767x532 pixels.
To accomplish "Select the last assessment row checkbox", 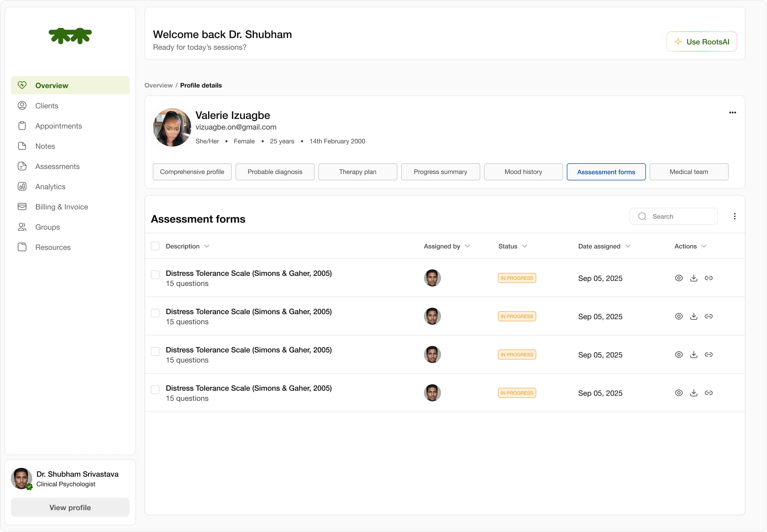I will 155,389.
